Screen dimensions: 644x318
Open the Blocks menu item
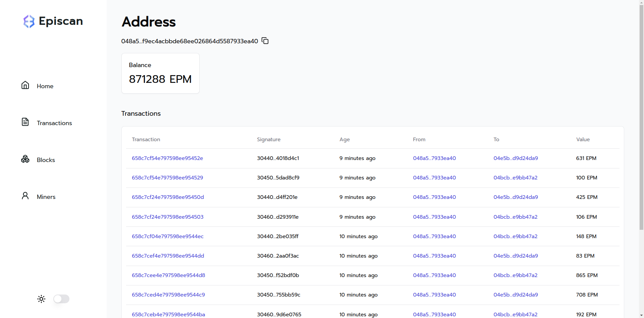point(46,160)
